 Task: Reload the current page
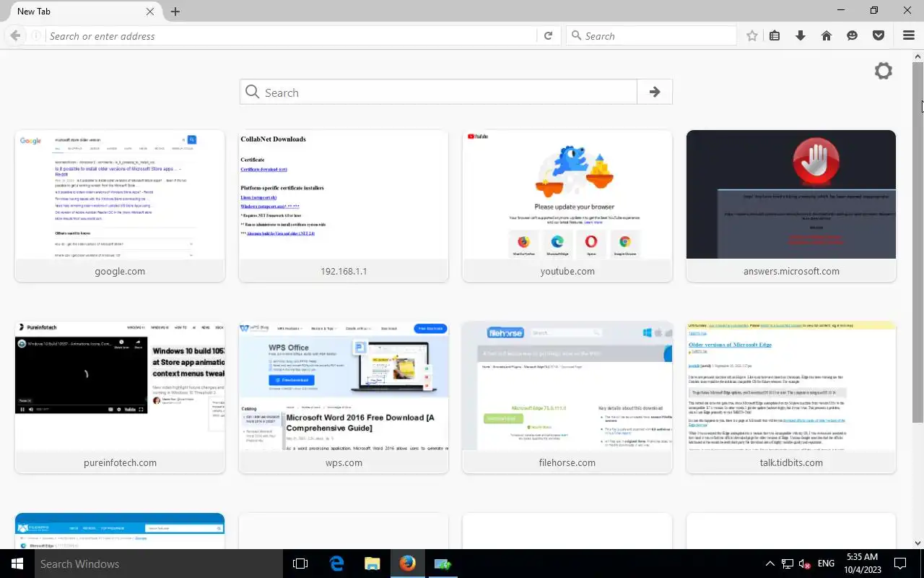pyautogui.click(x=548, y=35)
